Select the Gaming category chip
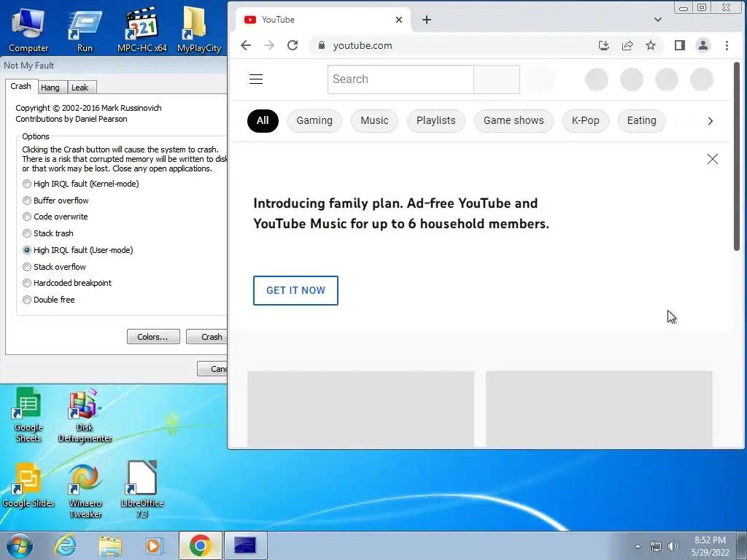The width and height of the screenshot is (747, 560). (x=314, y=120)
